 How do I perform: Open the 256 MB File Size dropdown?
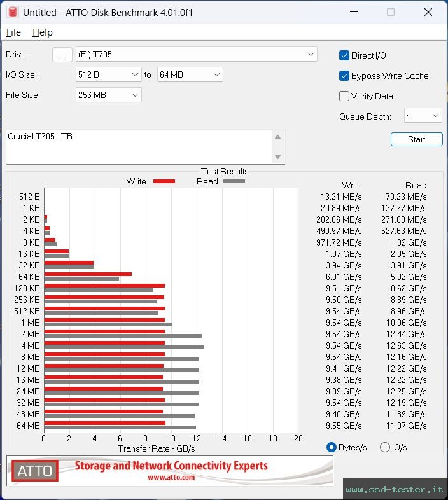coord(108,95)
